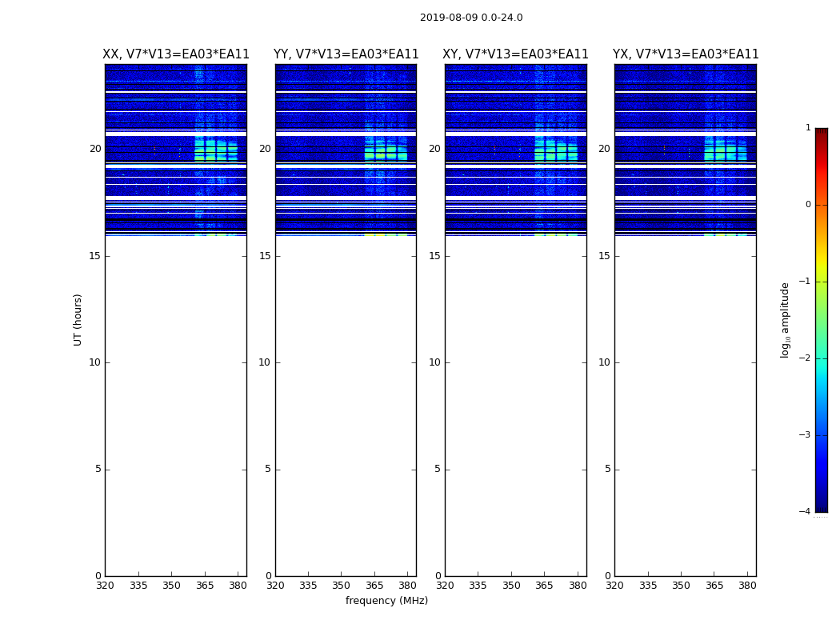Click the 320 tick label under YX panel
The height and width of the screenshot is (640, 840).
coord(614,586)
